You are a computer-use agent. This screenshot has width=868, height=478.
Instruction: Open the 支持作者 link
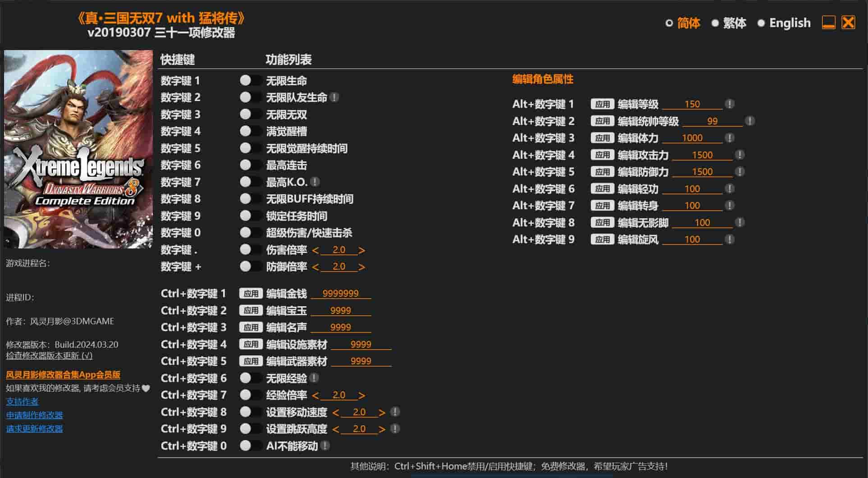[22, 401]
